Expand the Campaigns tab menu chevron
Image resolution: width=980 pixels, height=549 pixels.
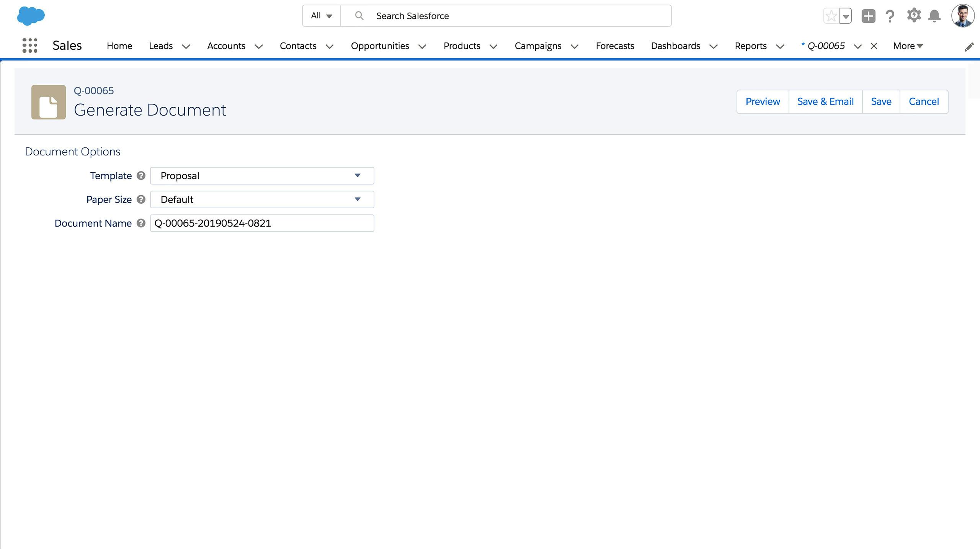(575, 46)
